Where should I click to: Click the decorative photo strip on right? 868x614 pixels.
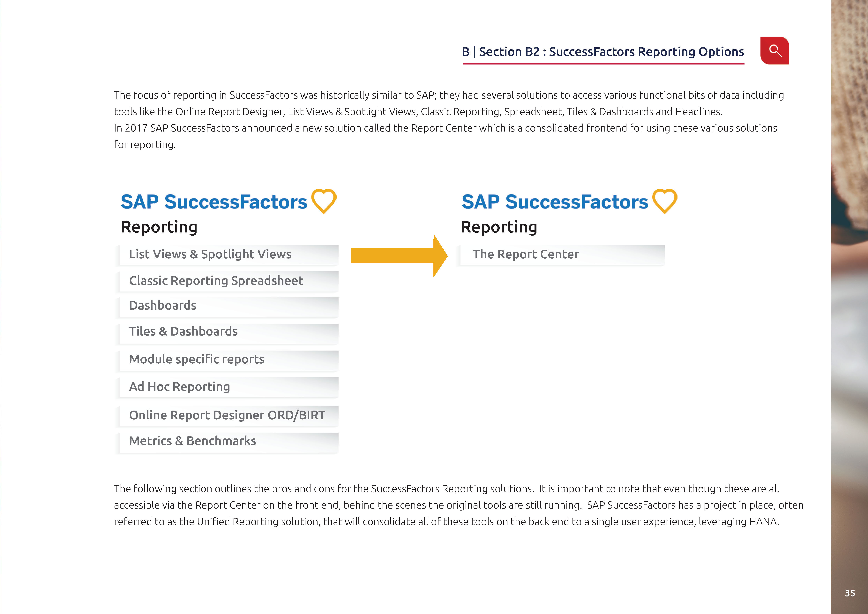point(849,307)
